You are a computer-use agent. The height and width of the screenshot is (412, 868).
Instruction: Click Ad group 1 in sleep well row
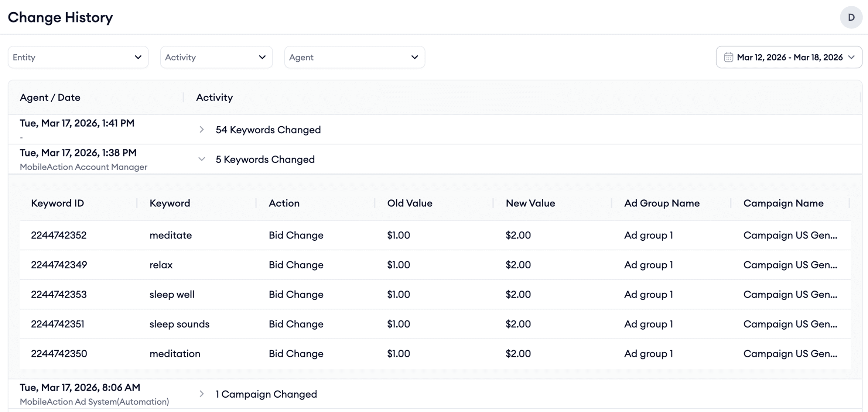click(648, 294)
